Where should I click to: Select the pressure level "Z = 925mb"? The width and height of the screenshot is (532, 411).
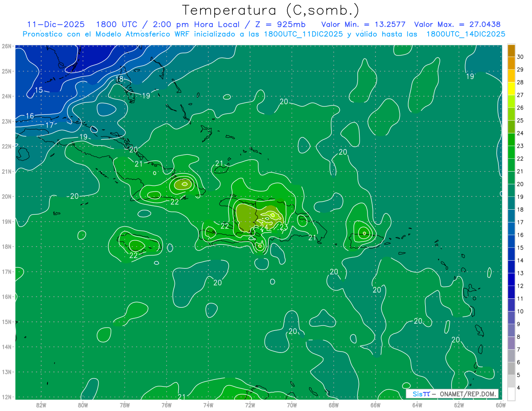tap(279, 24)
